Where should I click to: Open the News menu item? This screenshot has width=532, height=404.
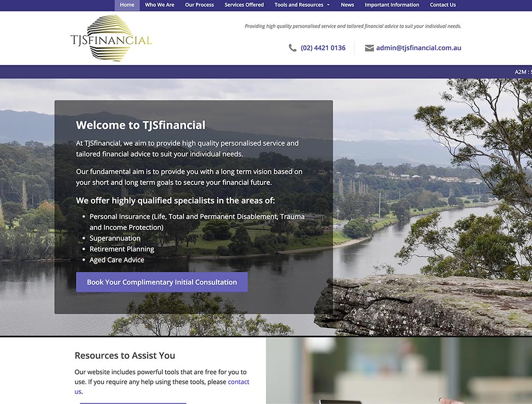coord(347,5)
